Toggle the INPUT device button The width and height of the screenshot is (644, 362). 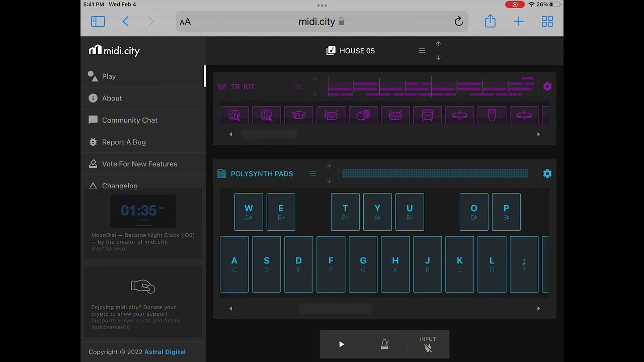pyautogui.click(x=428, y=344)
